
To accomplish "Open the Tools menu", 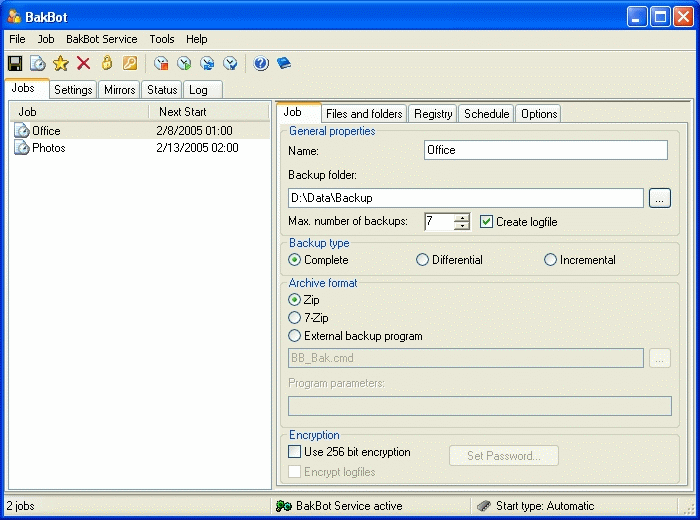I will coord(162,39).
